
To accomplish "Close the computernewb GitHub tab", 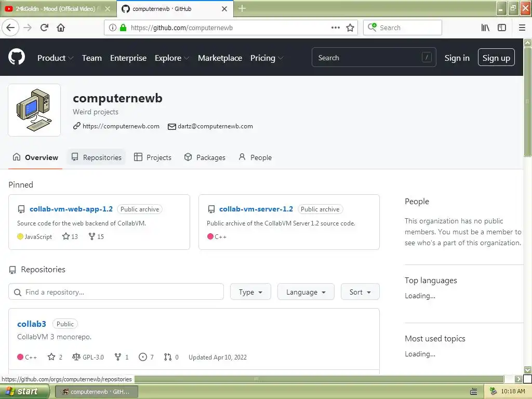I will [224, 9].
